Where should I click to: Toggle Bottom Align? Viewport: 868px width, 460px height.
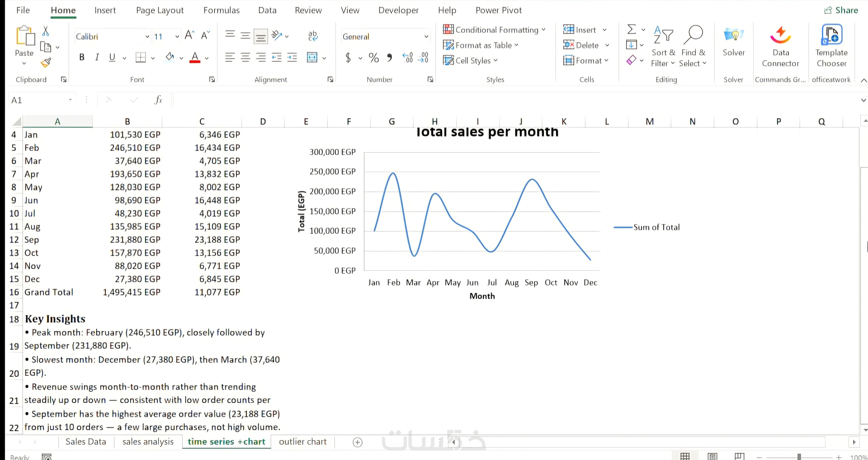[261, 36]
